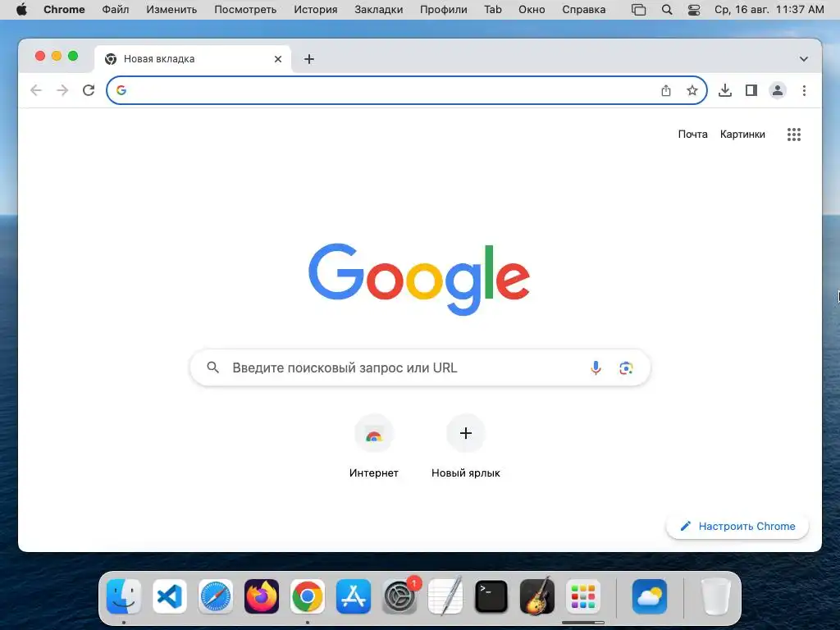The image size is (840, 630).
Task: Add a shortcut via Новый ярлык
Action: click(466, 446)
